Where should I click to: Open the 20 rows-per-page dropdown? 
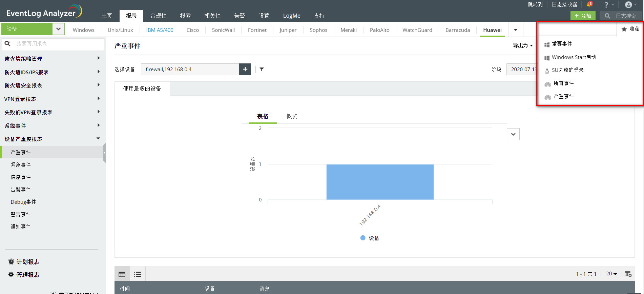click(611, 274)
